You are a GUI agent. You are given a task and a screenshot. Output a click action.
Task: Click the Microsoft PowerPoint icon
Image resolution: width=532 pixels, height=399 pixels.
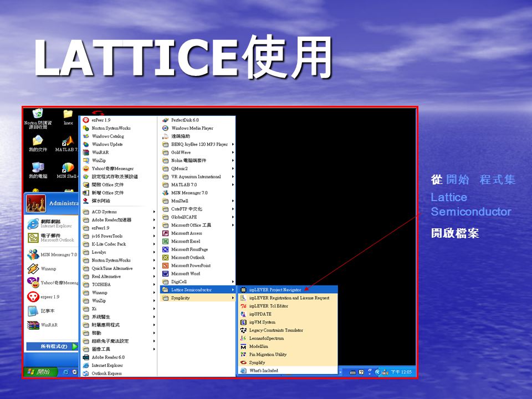(x=165, y=265)
